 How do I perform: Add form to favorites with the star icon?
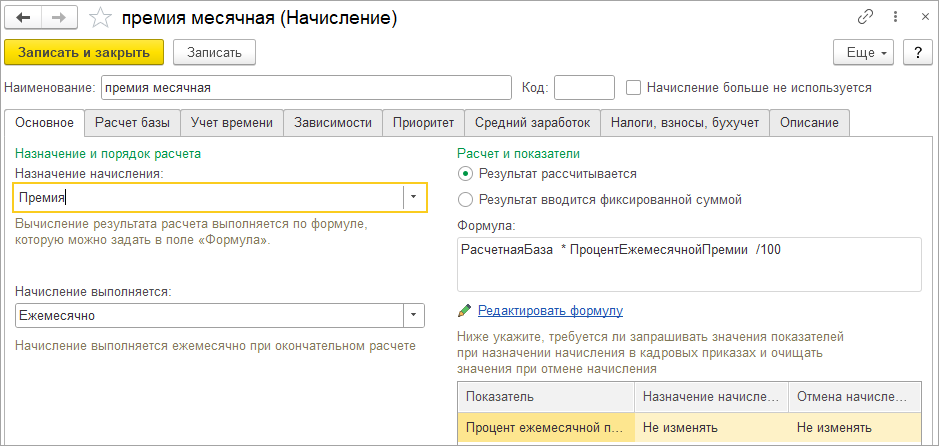99,18
